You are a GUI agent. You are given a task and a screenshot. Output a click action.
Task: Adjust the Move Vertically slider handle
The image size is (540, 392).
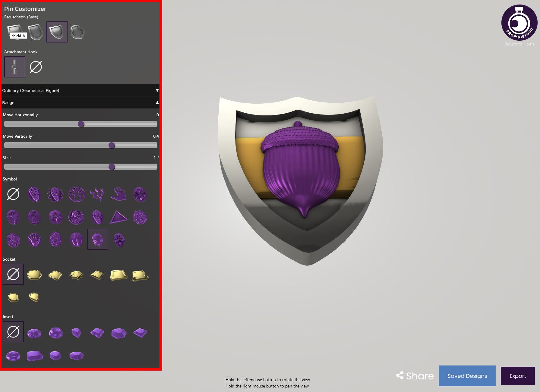[112, 146]
